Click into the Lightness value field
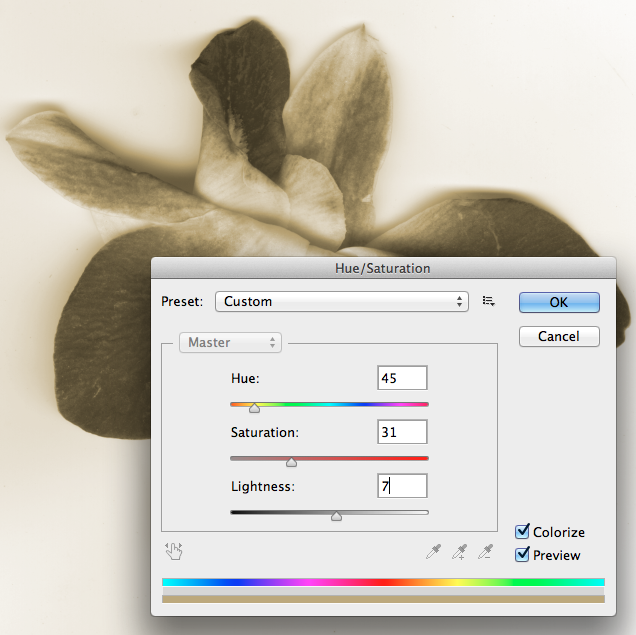 [403, 486]
